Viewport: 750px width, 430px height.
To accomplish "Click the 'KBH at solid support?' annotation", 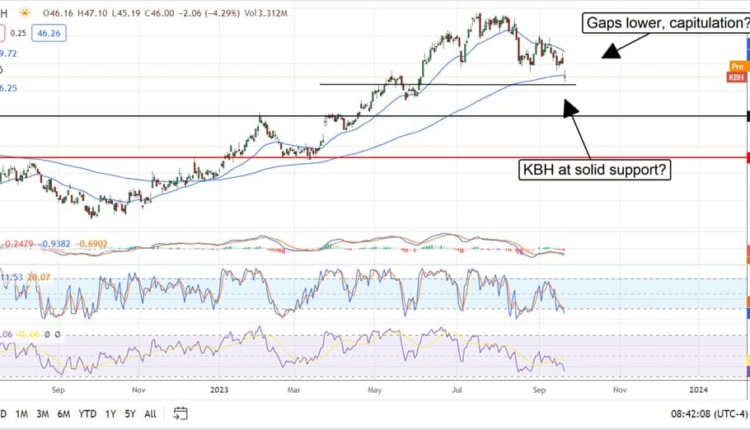I will tap(595, 170).
